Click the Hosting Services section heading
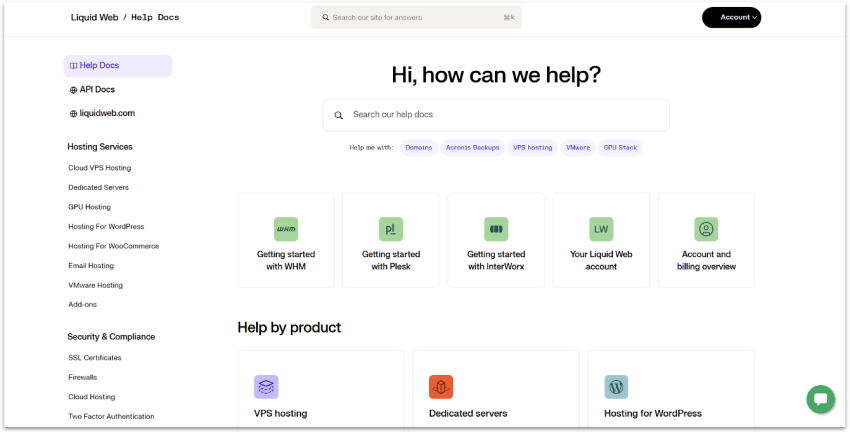 point(100,147)
